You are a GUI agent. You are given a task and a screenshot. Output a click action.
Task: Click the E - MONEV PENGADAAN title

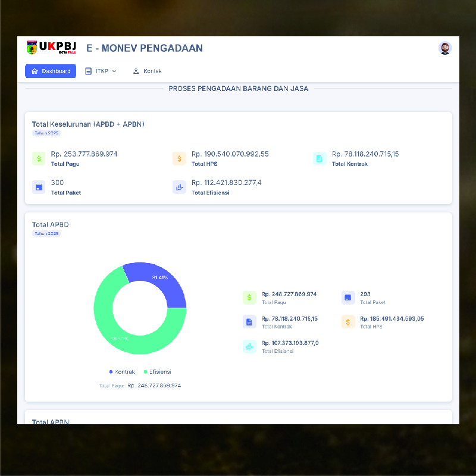tap(144, 48)
